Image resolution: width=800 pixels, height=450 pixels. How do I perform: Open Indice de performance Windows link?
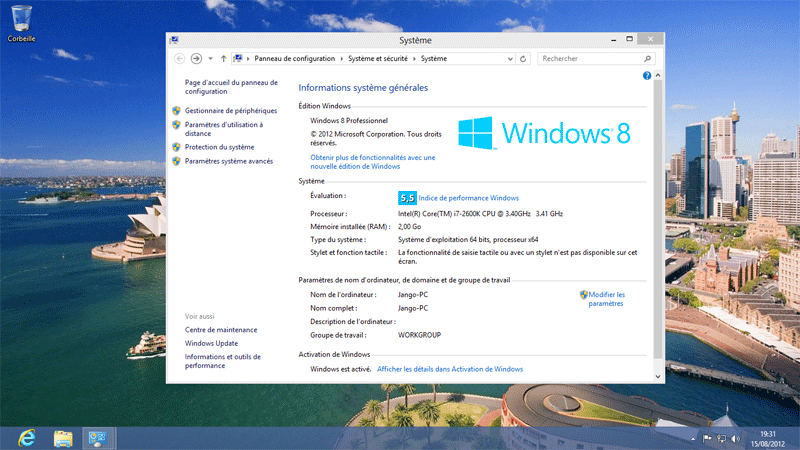[468, 198]
